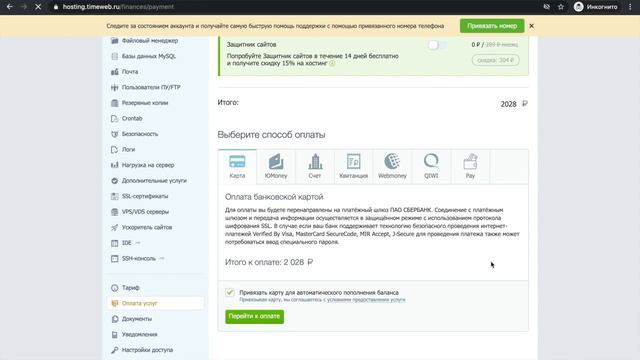This screenshot has height=360, width=640.
Task: Click the Уведомления sidebar icon
Action: [115, 334]
